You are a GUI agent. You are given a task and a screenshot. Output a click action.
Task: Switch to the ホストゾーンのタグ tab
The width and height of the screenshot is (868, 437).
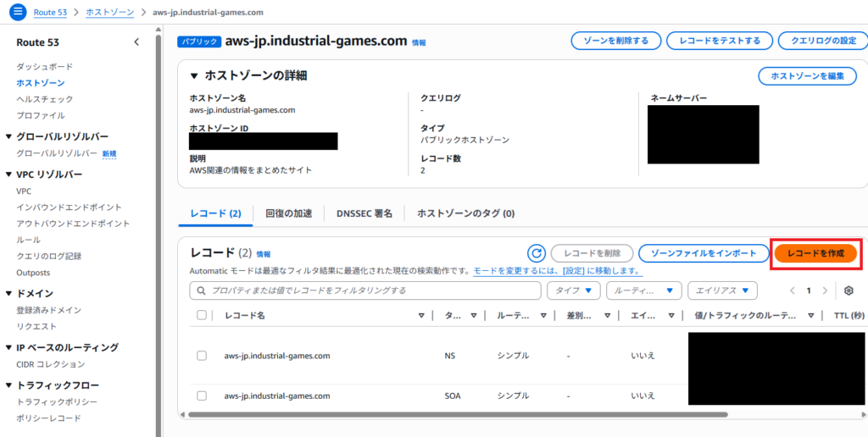[x=465, y=213]
